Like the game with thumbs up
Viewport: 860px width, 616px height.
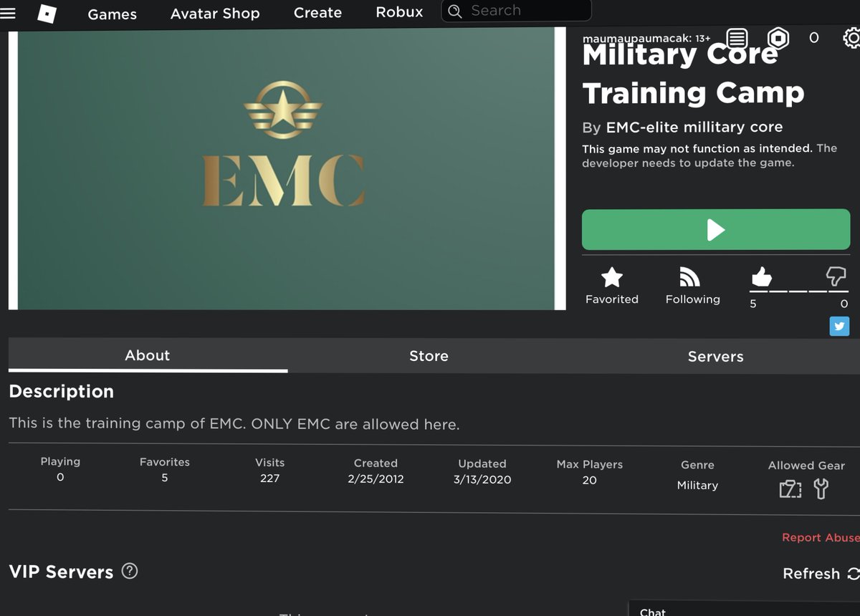tap(760, 276)
